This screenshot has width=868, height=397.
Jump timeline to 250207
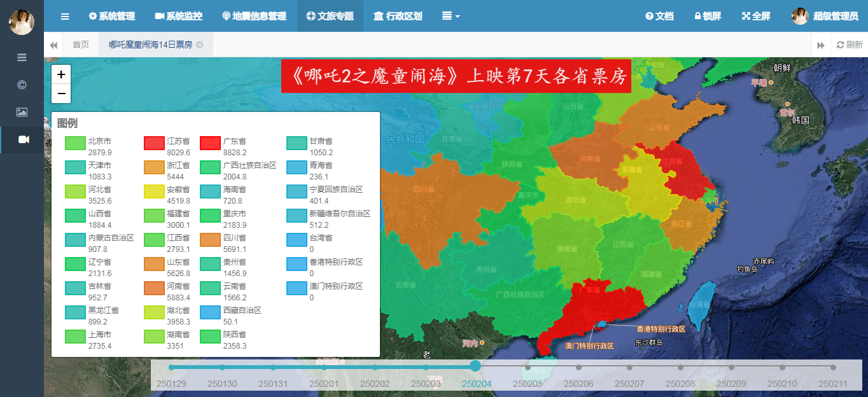tap(629, 367)
